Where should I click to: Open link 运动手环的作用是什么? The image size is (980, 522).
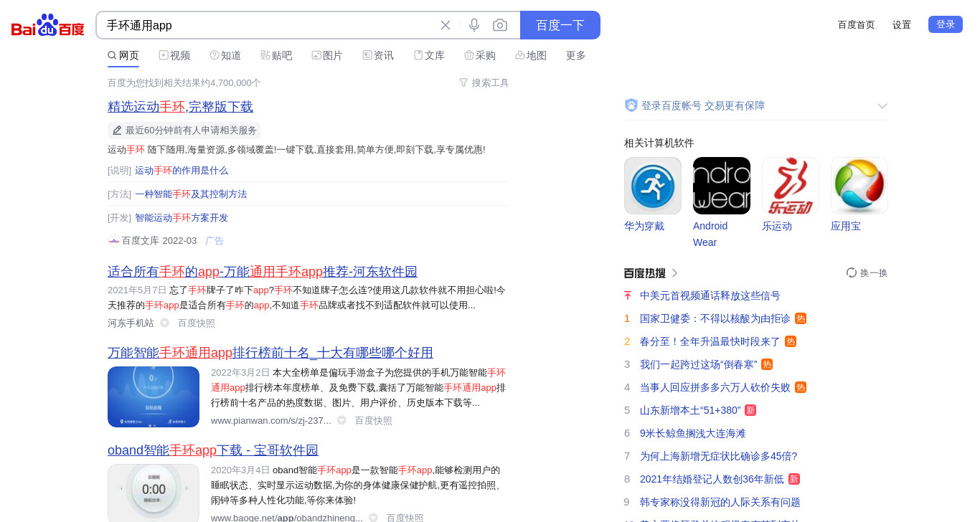click(182, 171)
